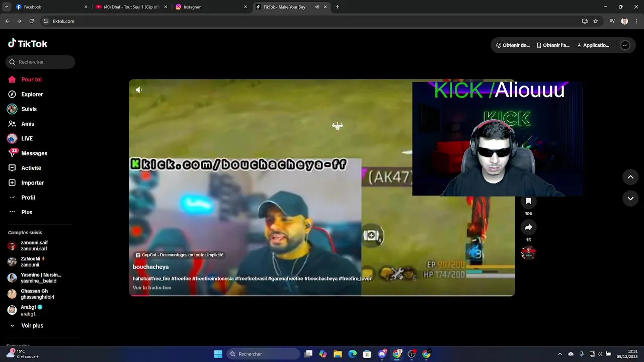Share the video with arrow icon
The width and height of the screenshot is (644, 362).
(x=528, y=227)
